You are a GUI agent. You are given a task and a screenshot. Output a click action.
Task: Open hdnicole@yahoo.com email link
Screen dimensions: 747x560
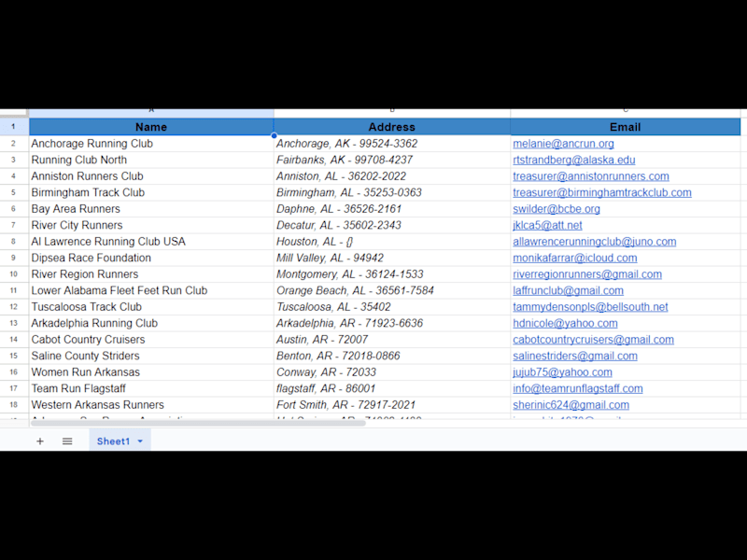[565, 323]
